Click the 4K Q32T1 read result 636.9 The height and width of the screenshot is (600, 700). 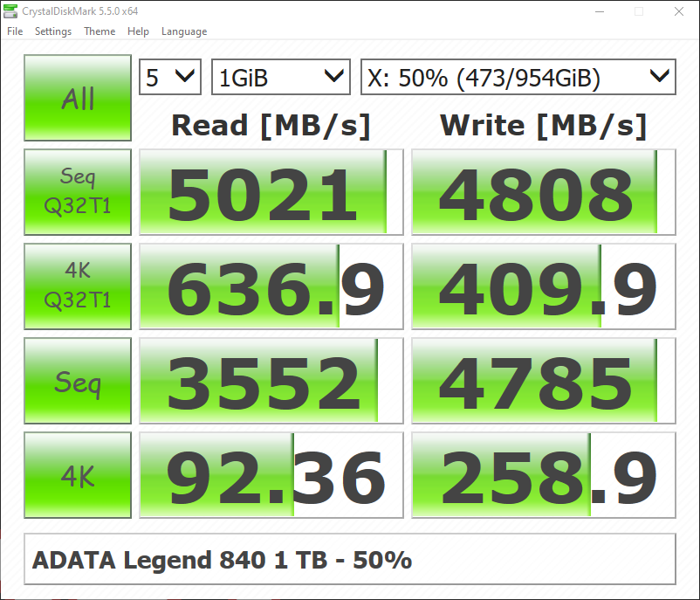pyautogui.click(x=271, y=286)
